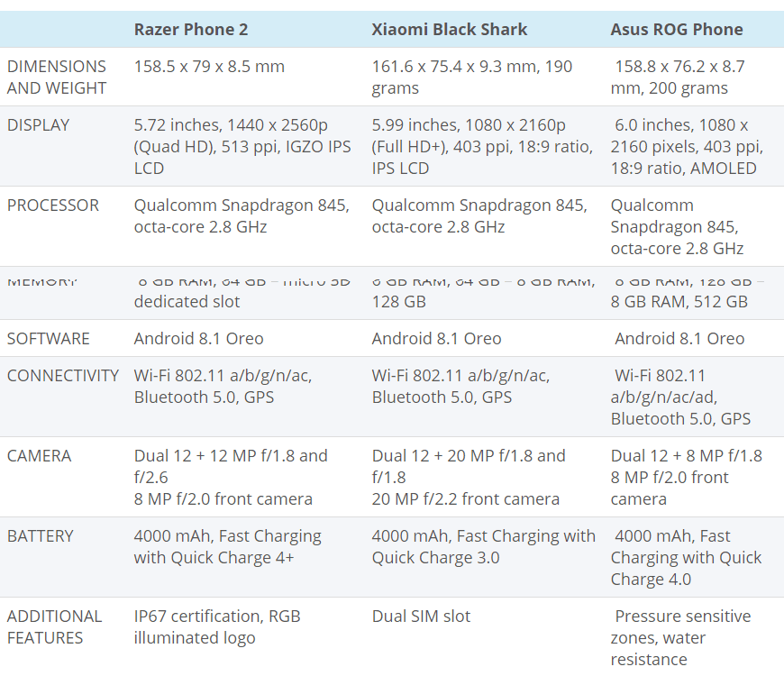The height and width of the screenshot is (676, 784).
Task: Click the CAMERA row label
Action: pyautogui.click(x=39, y=455)
